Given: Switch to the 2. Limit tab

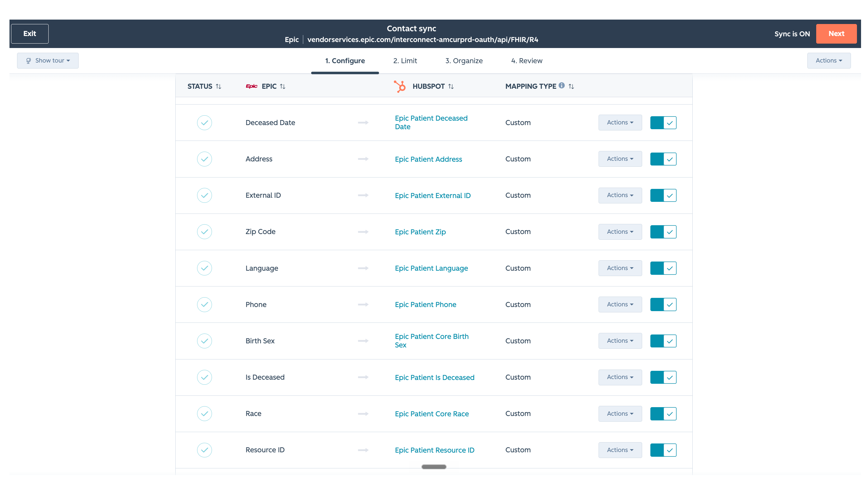Looking at the screenshot, I should [x=405, y=61].
